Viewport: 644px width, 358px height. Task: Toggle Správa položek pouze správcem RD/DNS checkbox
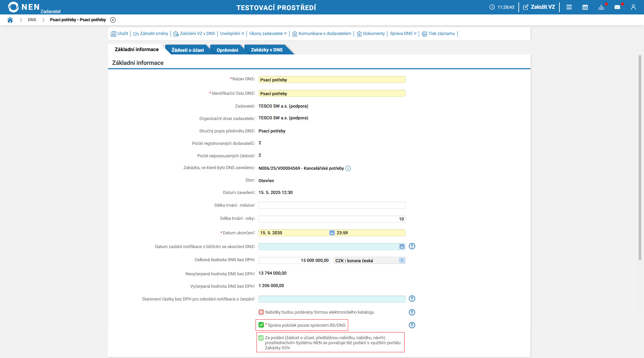click(x=261, y=325)
